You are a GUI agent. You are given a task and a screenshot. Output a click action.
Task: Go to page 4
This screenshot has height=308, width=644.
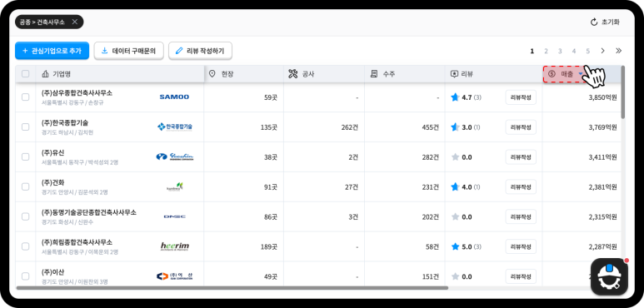coord(574,52)
